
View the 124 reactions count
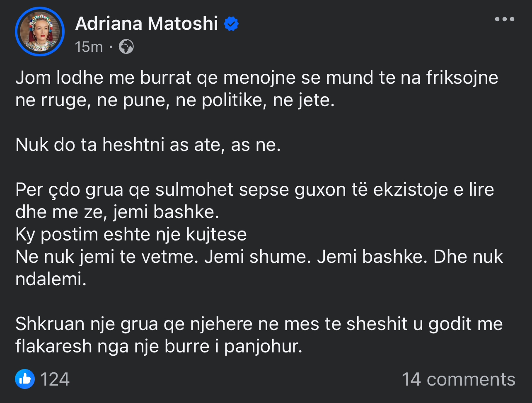pyautogui.click(x=55, y=379)
